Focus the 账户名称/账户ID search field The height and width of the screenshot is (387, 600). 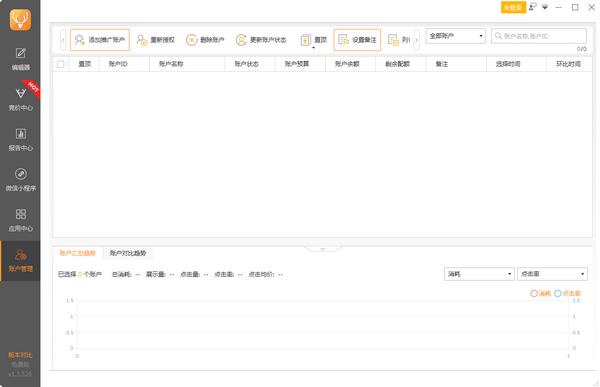coord(539,36)
